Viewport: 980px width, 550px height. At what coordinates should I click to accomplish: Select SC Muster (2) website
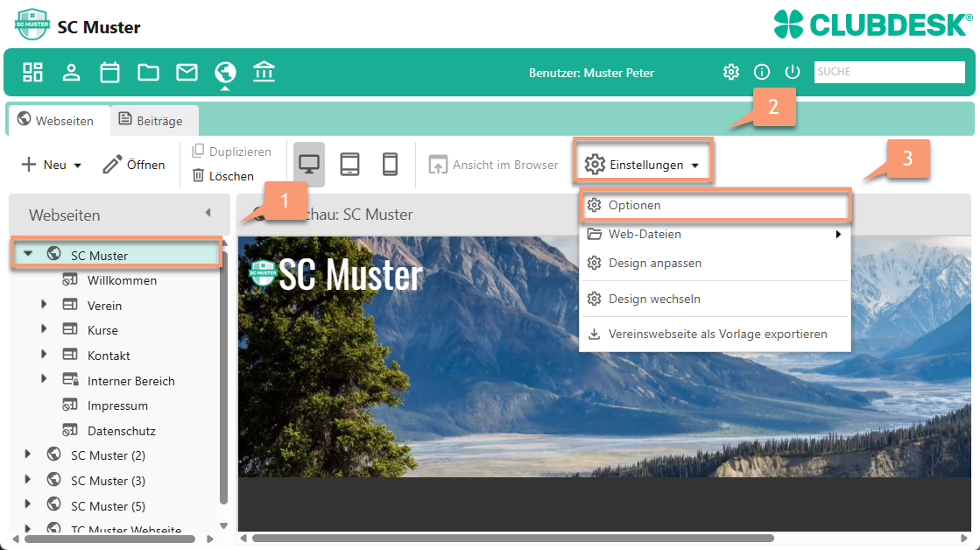[108, 455]
